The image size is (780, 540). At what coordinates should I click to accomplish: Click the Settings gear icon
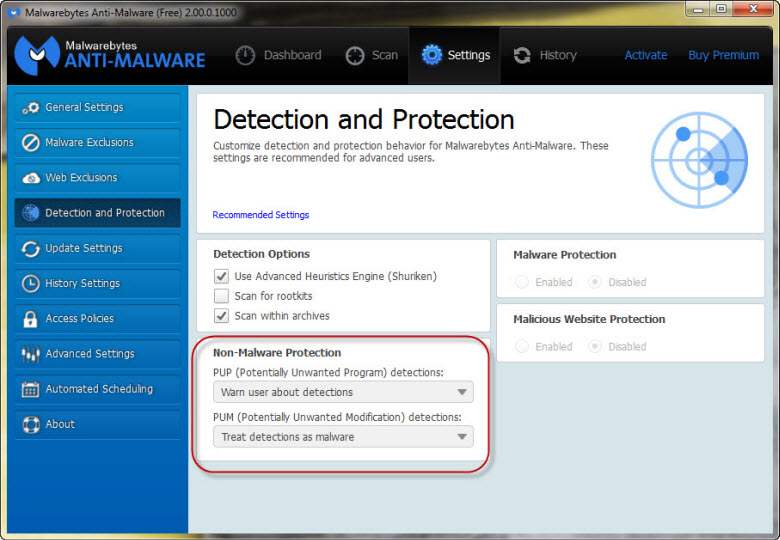[431, 55]
